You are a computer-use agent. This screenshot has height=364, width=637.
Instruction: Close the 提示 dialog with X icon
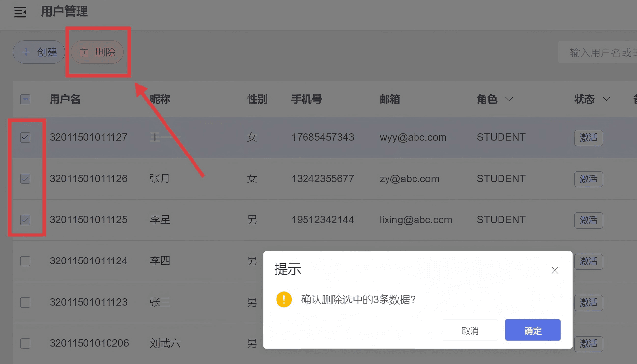(555, 270)
